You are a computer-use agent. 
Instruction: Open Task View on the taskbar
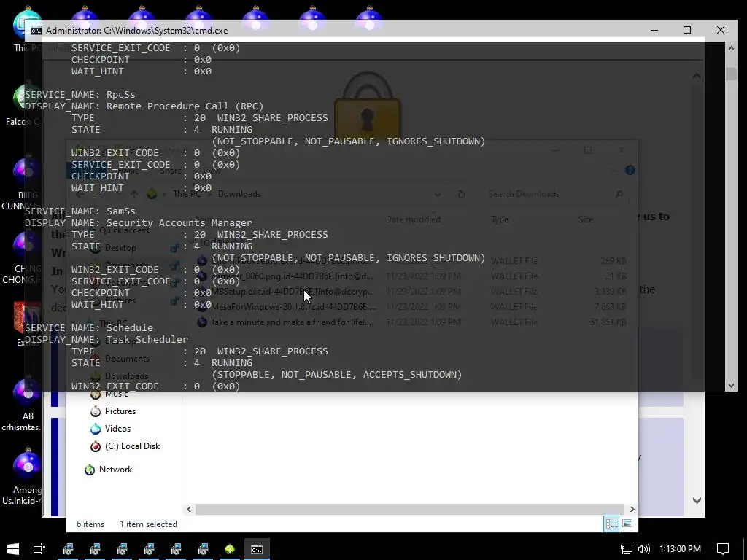(x=39, y=549)
